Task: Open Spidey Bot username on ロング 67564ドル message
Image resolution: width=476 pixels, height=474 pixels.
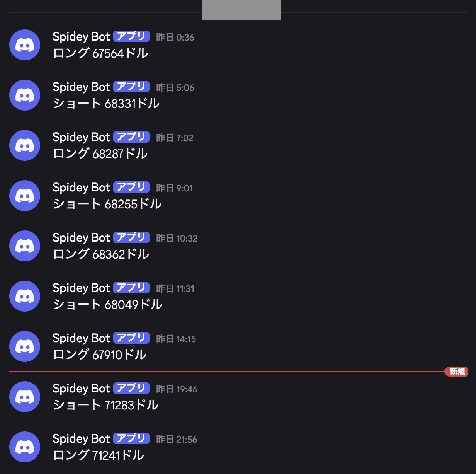Action: pyautogui.click(x=81, y=37)
